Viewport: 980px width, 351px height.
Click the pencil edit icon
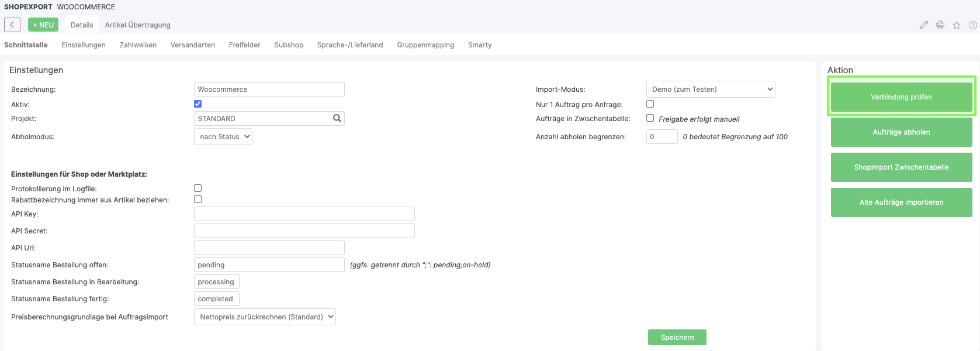pos(923,25)
